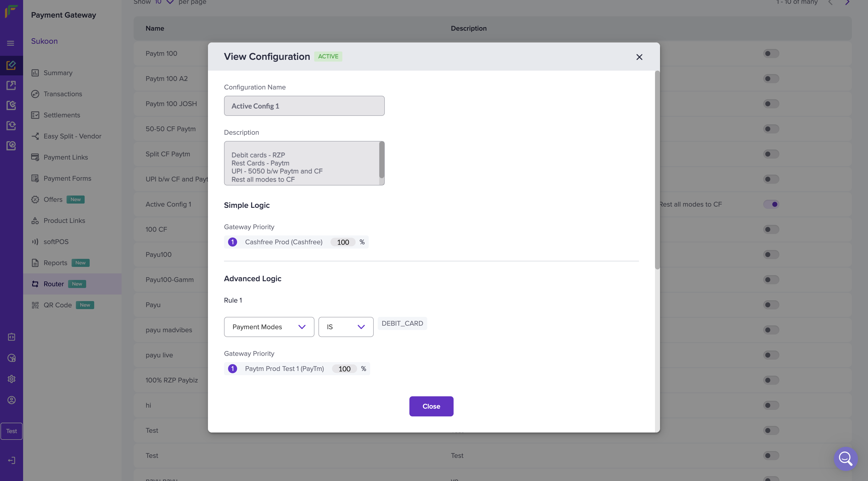868x481 pixels.
Task: Enable the Paytm 100 configuration toggle
Action: point(771,54)
